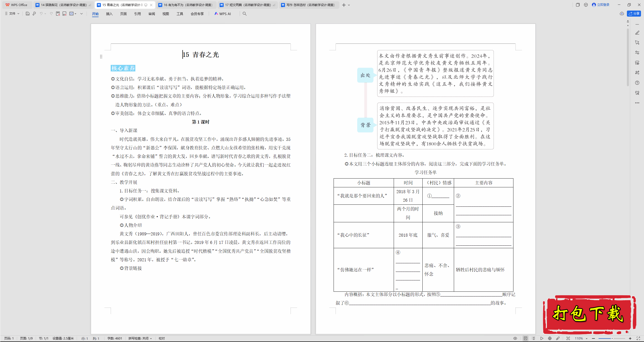Click the drag handle beside the title
644x342 pixels.
(101, 57)
